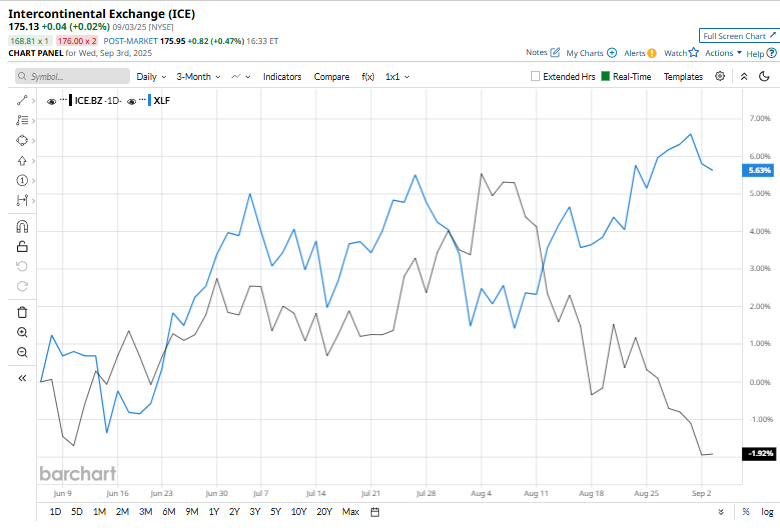Redo the chart action

click(22, 286)
